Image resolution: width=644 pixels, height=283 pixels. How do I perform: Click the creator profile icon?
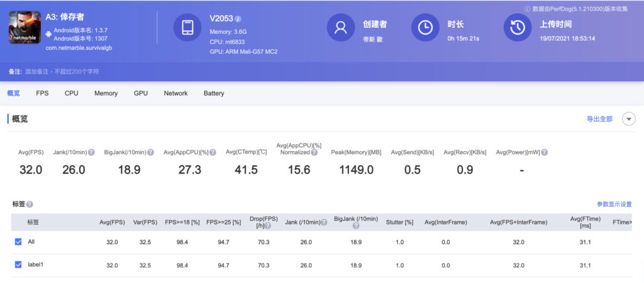click(340, 28)
